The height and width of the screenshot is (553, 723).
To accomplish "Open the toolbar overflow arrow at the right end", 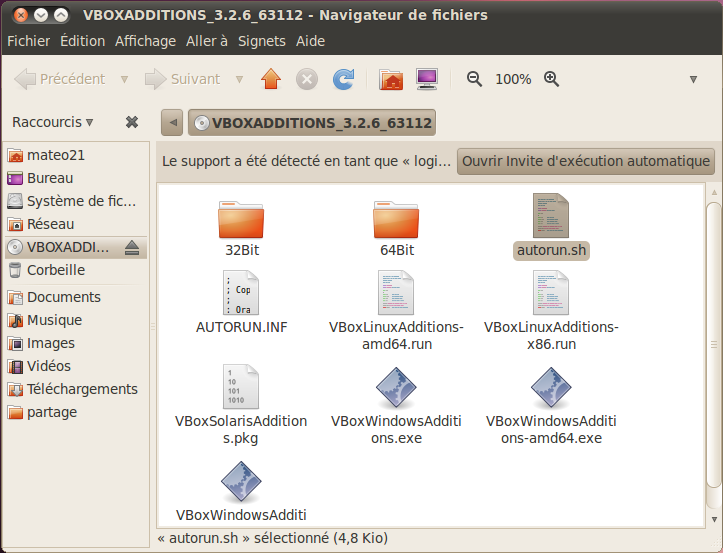I will point(693,79).
